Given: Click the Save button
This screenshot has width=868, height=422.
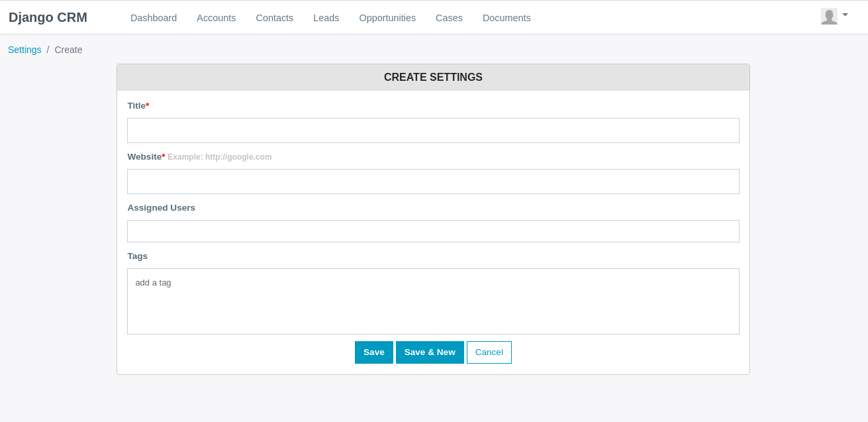Looking at the screenshot, I should 374,352.
